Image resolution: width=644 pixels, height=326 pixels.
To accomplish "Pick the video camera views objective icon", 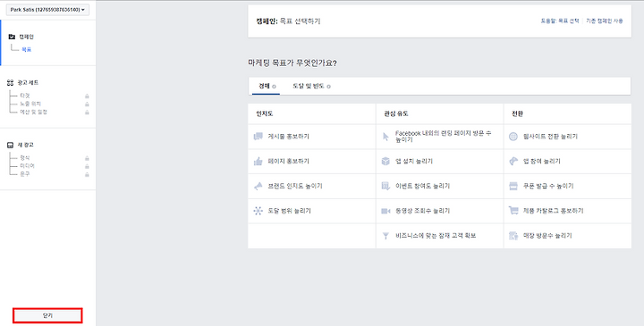I will [x=386, y=211].
